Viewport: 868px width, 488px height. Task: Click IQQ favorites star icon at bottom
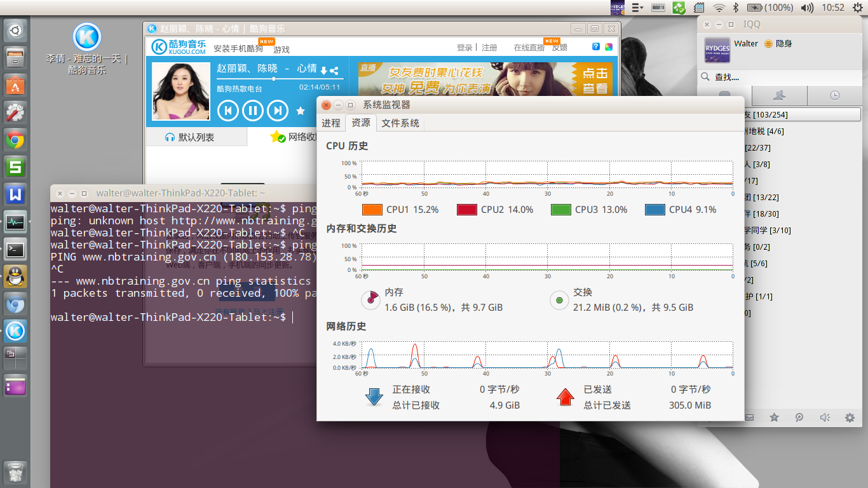(774, 417)
